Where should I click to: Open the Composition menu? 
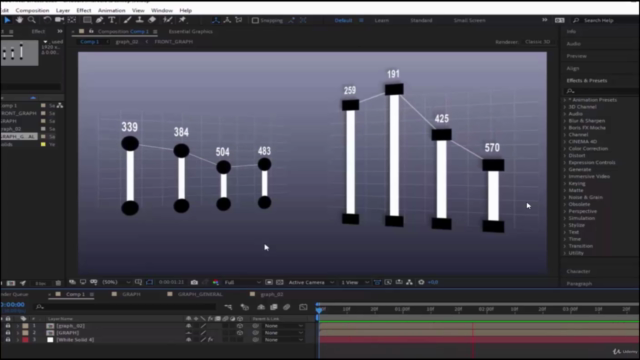click(32, 10)
